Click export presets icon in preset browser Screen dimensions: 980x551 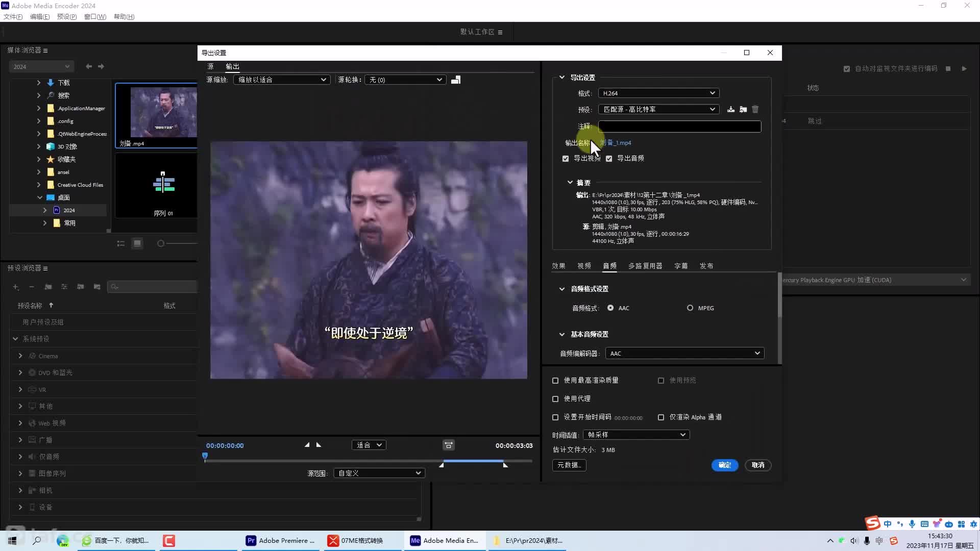(x=97, y=287)
